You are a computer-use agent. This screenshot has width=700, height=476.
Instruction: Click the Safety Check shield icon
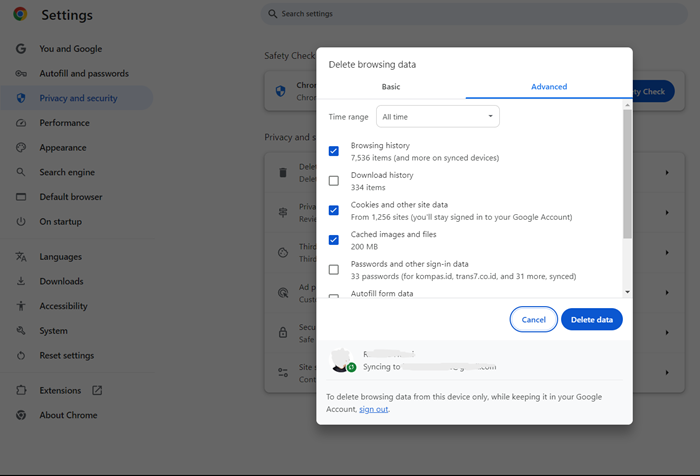pos(280,91)
